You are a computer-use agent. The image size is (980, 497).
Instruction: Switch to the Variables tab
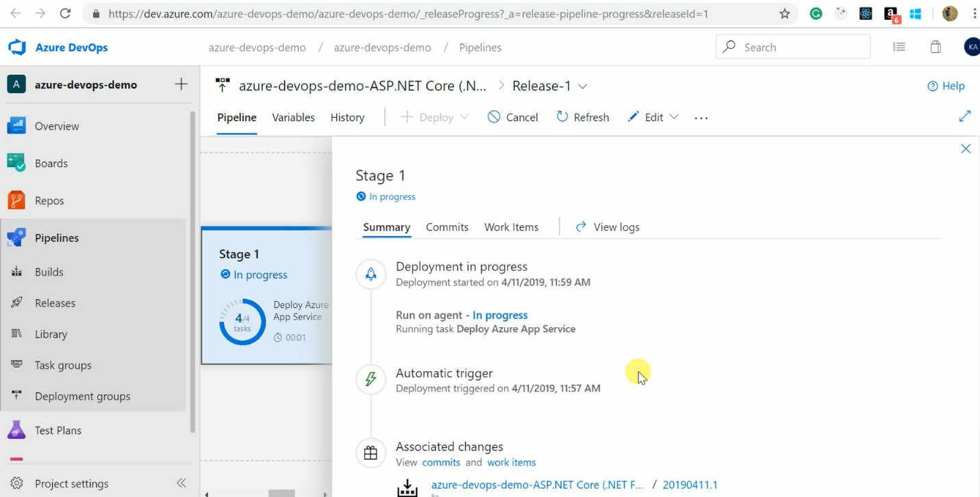point(293,117)
